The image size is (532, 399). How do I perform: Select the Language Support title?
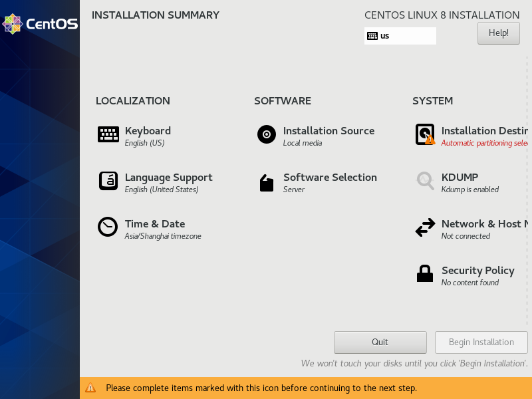168,177
